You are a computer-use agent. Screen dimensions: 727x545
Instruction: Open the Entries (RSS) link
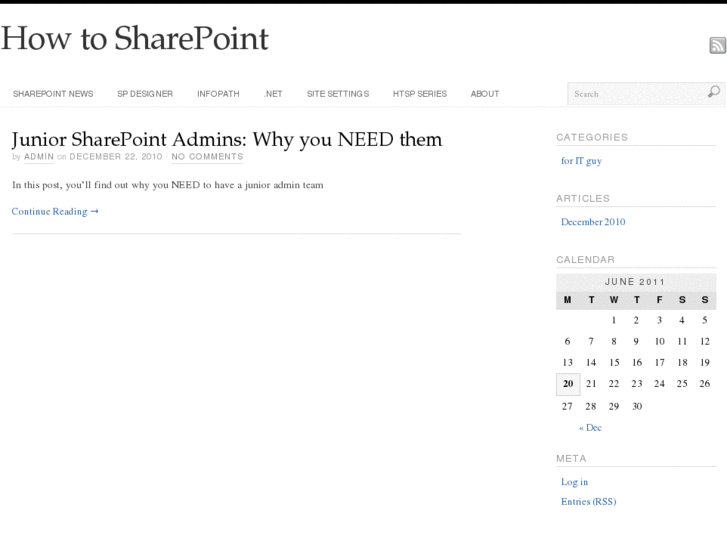(x=588, y=502)
